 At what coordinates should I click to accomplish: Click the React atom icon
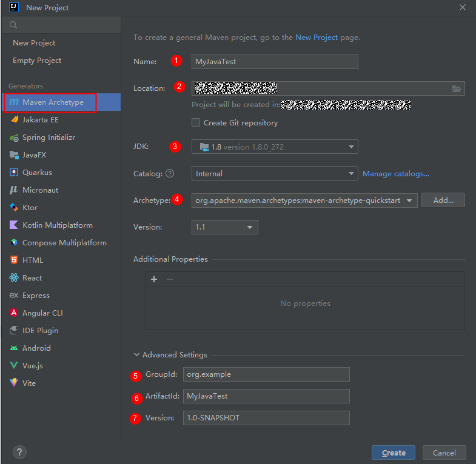pos(14,278)
